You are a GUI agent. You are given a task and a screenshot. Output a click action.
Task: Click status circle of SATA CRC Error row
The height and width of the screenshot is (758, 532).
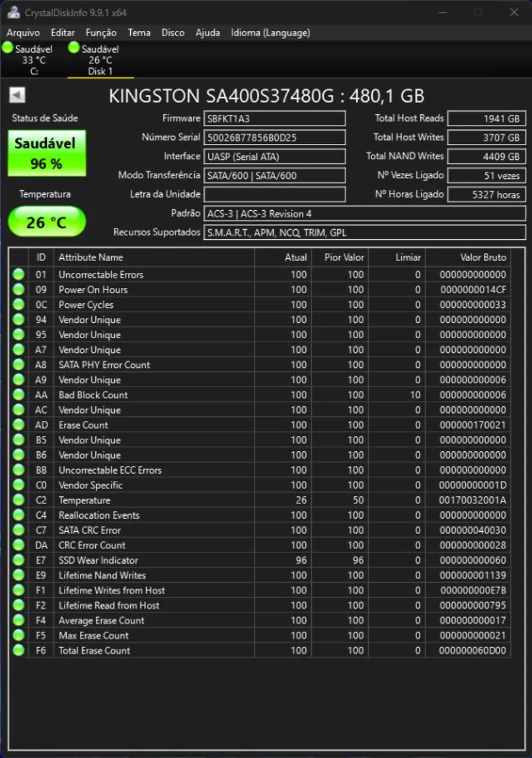point(19,530)
